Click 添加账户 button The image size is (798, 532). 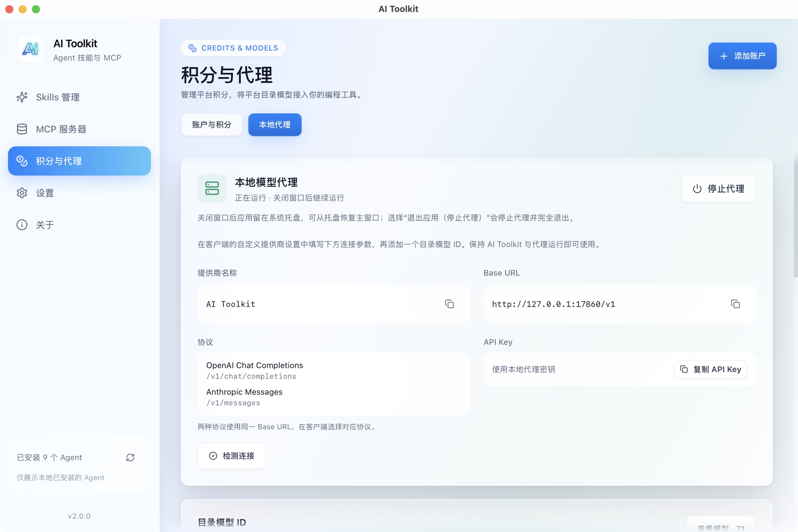pos(743,56)
